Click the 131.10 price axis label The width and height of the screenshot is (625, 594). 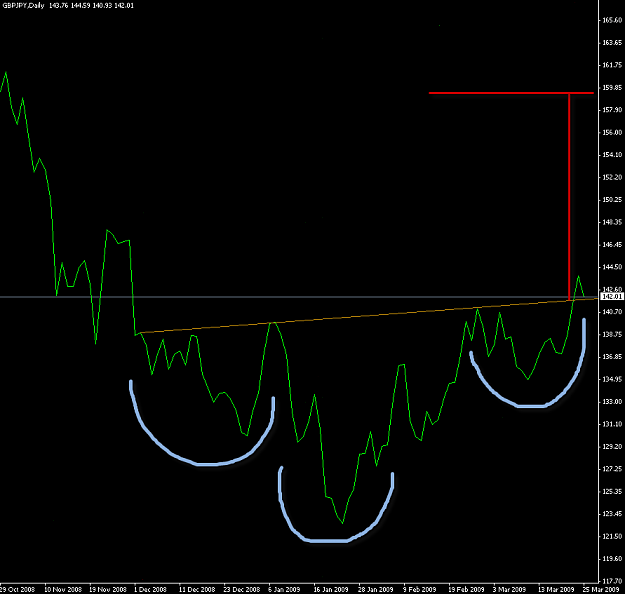pos(612,424)
